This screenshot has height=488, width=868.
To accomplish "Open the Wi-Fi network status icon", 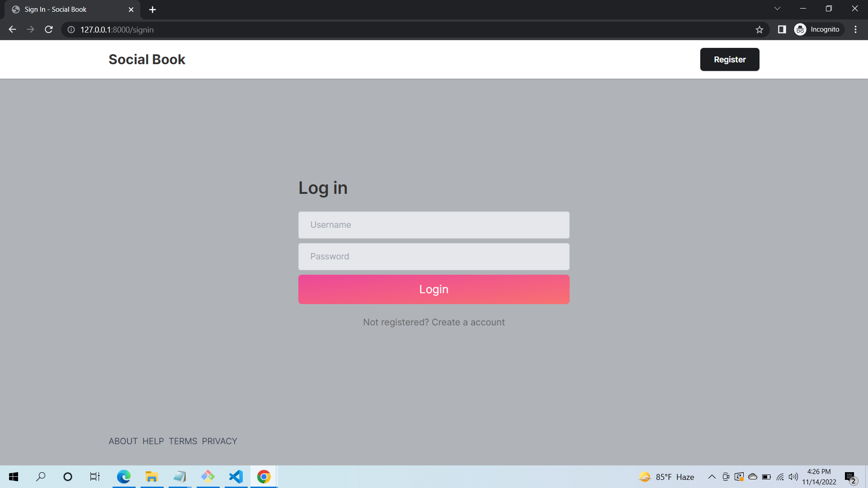I will pyautogui.click(x=779, y=476).
